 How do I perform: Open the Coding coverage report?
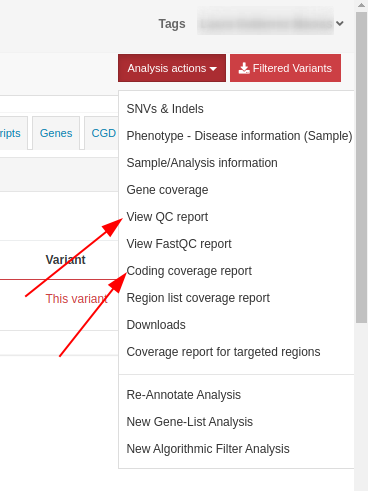point(189,271)
